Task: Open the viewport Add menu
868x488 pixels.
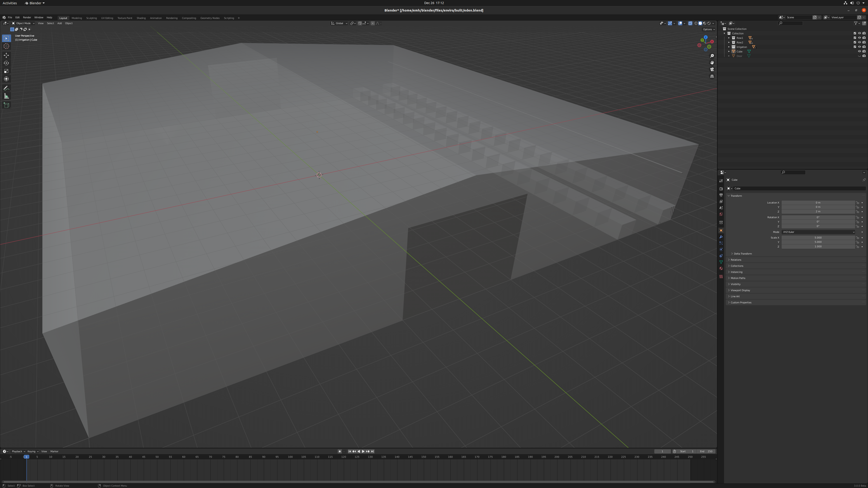Action: (x=59, y=23)
